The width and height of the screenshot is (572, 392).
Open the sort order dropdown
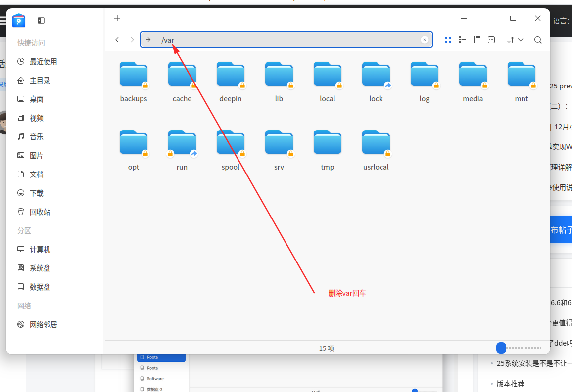click(x=515, y=40)
